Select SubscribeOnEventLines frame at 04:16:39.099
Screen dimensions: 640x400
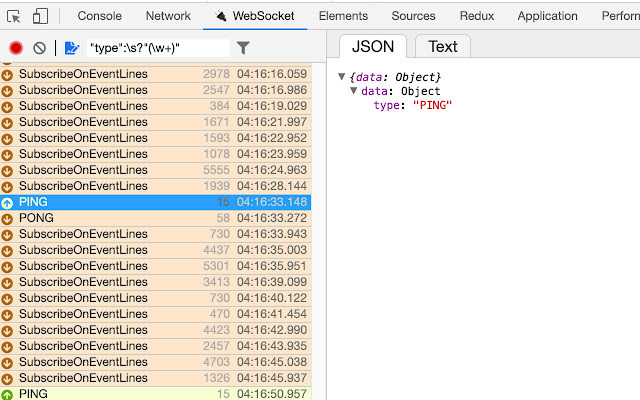point(156,282)
